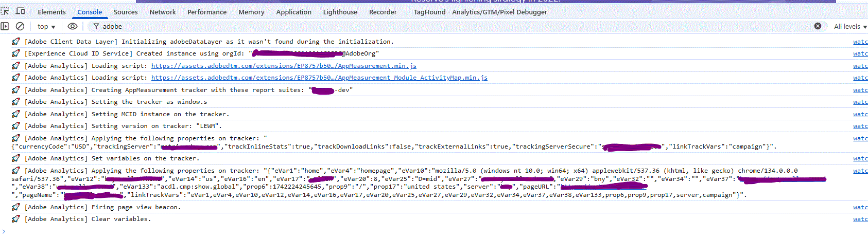Switch to the Performance tab
Viewport: 868px width, 238px height.
[x=207, y=12]
